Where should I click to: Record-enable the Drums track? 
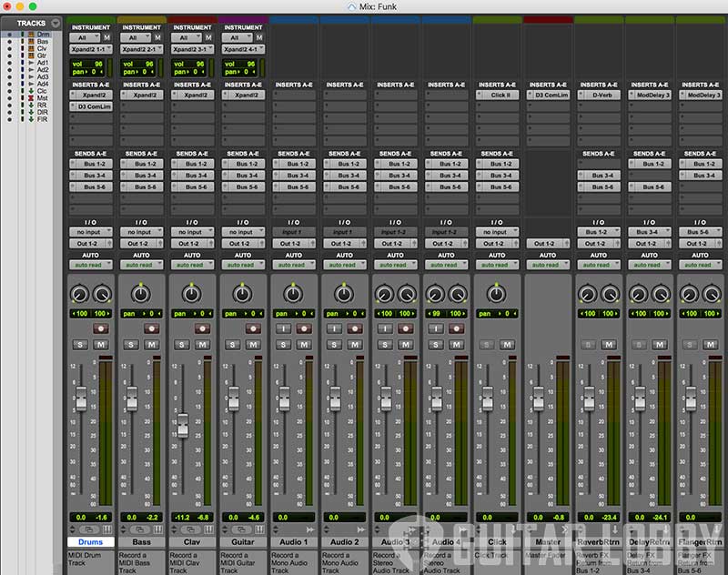101,328
